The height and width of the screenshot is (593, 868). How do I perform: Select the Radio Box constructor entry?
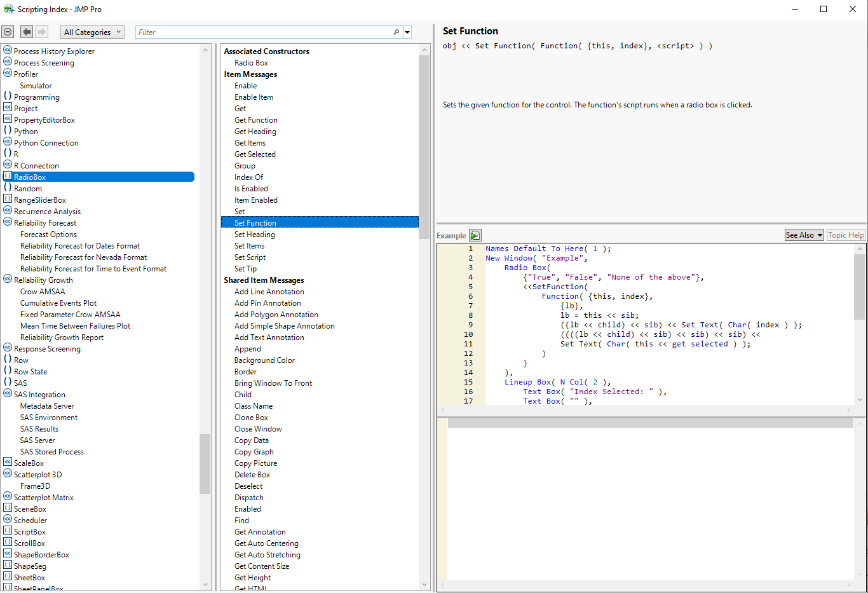coord(251,62)
